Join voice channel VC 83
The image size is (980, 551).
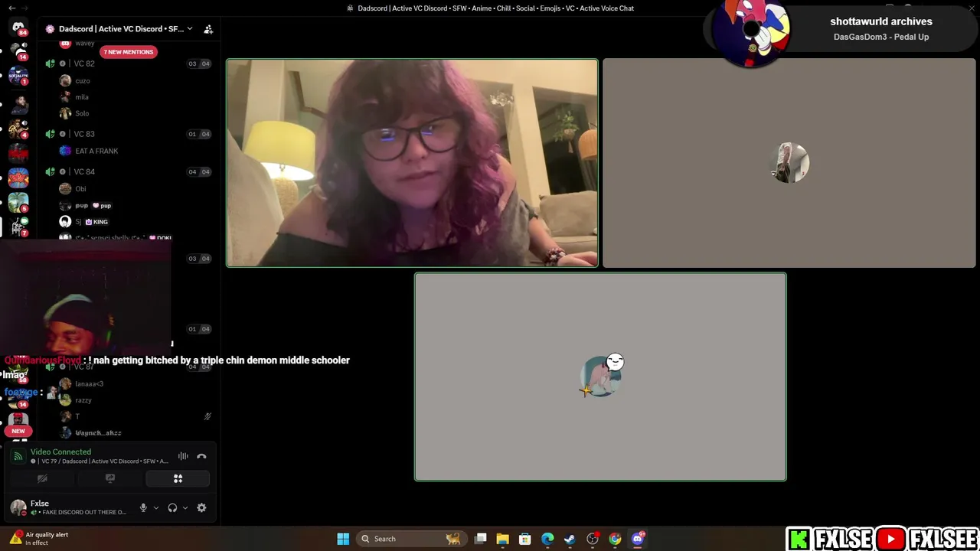84,134
